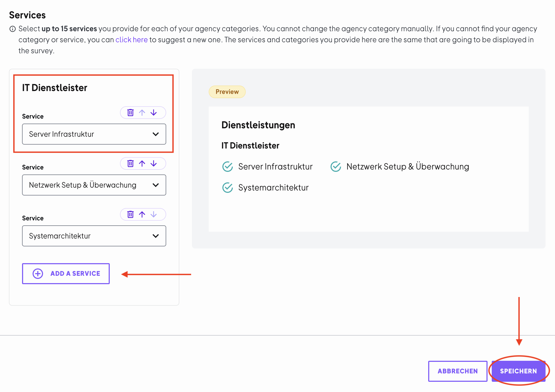
Task: Delete the Server Infrastruktur service with trash icon
Action: click(x=130, y=113)
